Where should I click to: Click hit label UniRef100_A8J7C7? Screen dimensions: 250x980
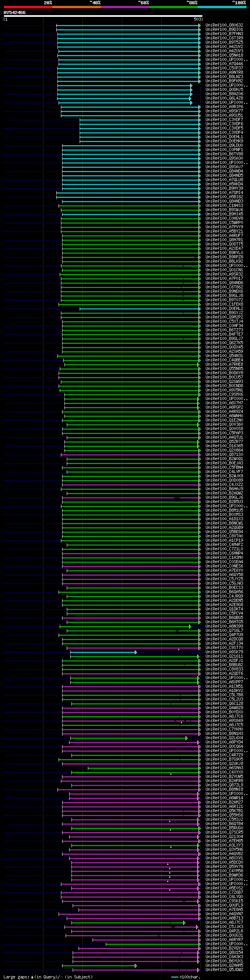224,923
